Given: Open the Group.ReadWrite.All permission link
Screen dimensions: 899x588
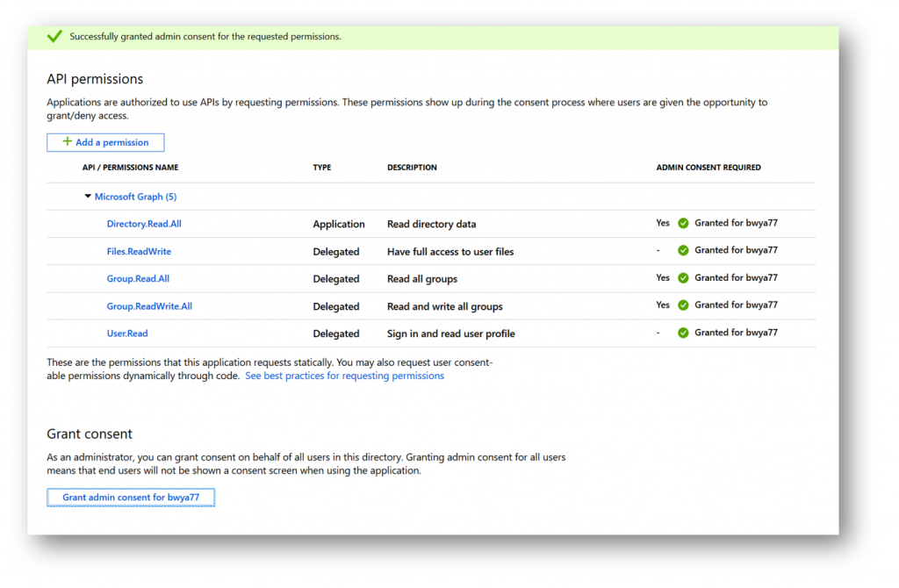Looking at the screenshot, I should coord(149,306).
